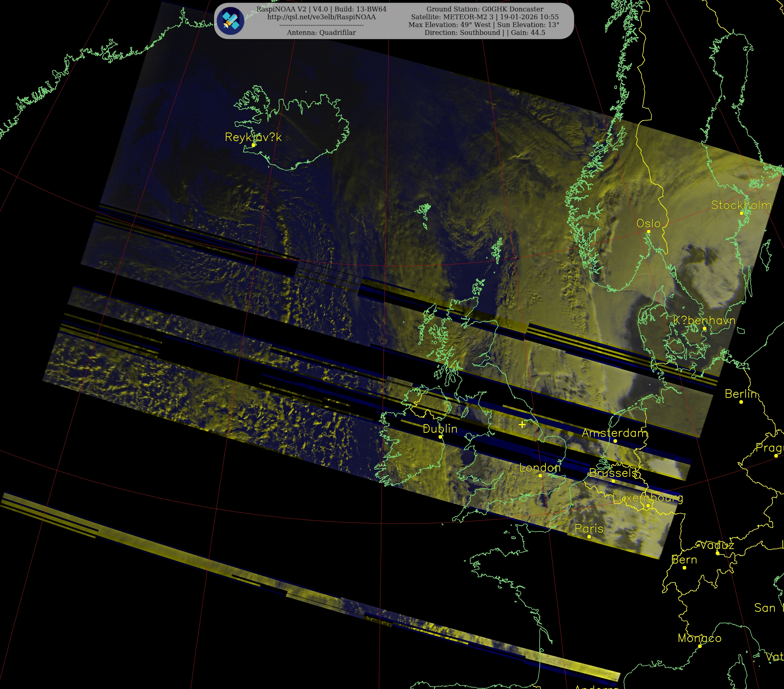This screenshot has width=784, height=689.
Task: Click the Amsterdam city marker dot
Action: pos(615,441)
